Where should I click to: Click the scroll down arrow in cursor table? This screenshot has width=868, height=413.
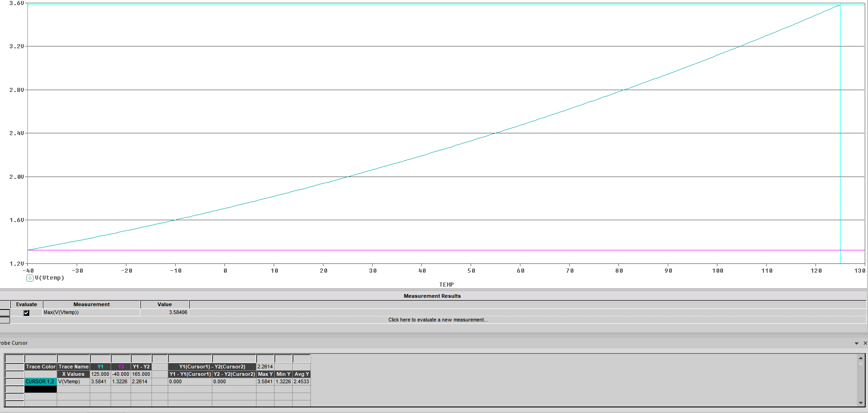tap(861, 403)
